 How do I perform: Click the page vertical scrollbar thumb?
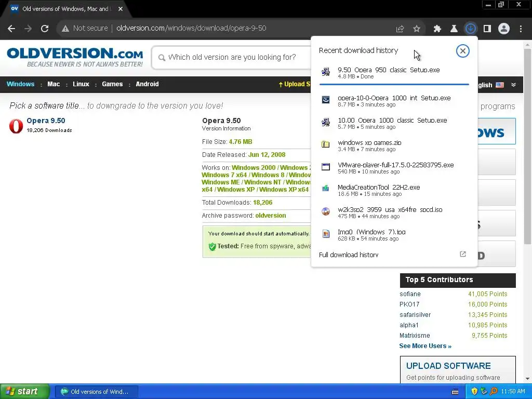point(527,146)
